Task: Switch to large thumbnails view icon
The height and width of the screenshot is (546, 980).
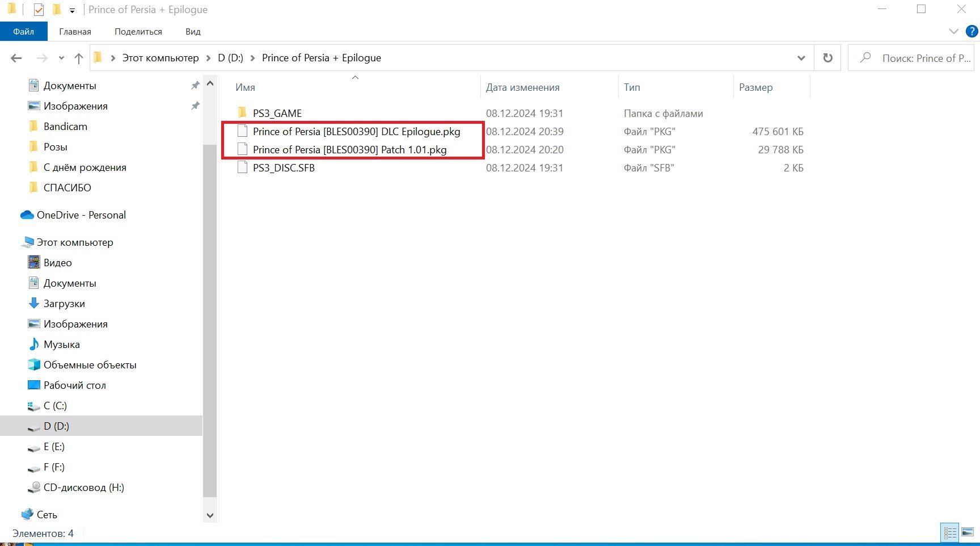Action: [968, 532]
